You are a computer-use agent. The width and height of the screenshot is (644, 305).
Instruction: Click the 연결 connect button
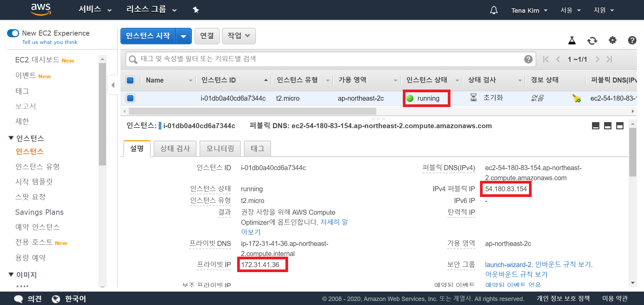coord(207,36)
